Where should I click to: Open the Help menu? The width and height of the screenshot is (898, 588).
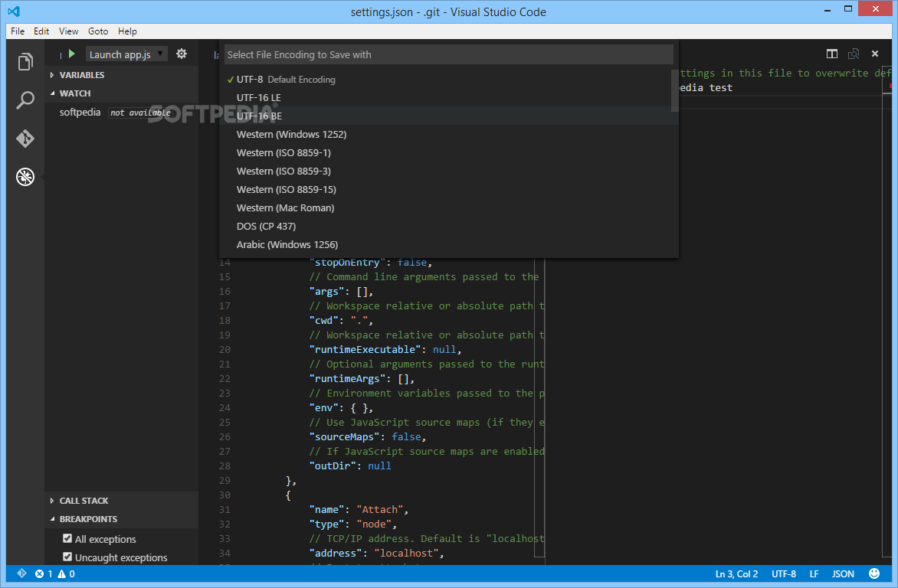pyautogui.click(x=127, y=31)
